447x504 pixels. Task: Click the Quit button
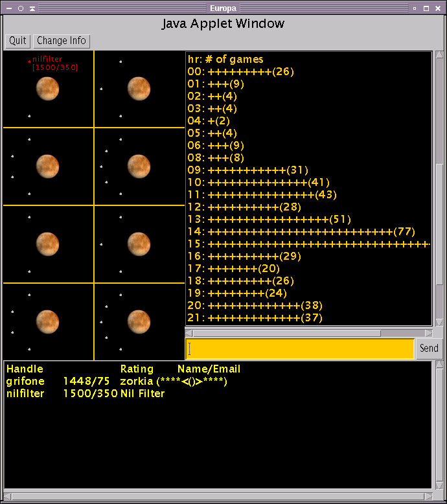click(x=17, y=41)
